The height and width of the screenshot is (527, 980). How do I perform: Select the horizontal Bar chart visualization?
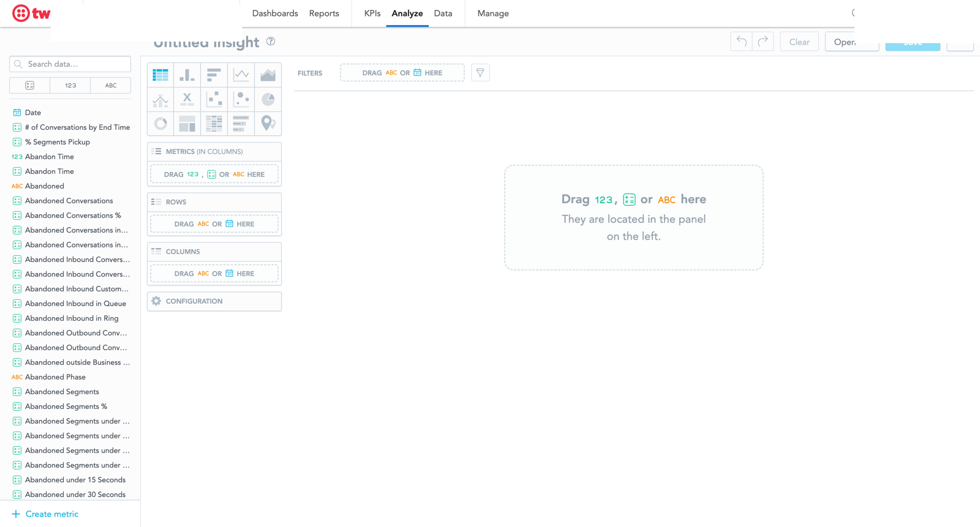(x=214, y=75)
